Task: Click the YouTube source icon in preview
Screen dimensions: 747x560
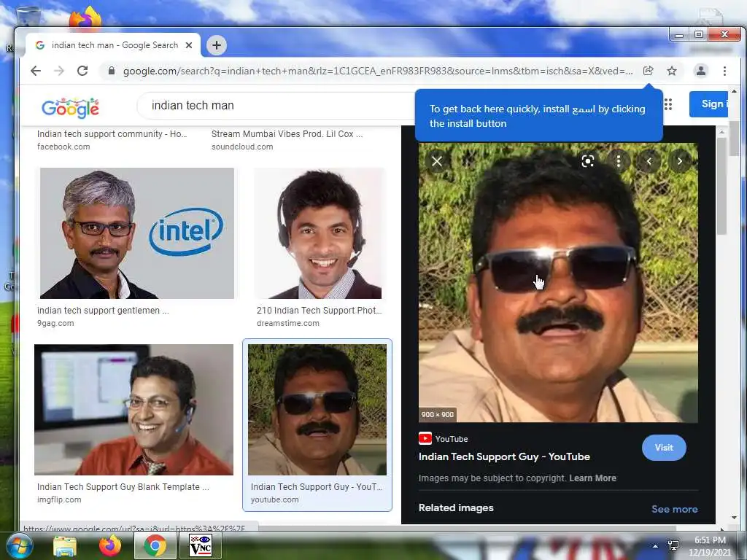Action: (x=425, y=438)
